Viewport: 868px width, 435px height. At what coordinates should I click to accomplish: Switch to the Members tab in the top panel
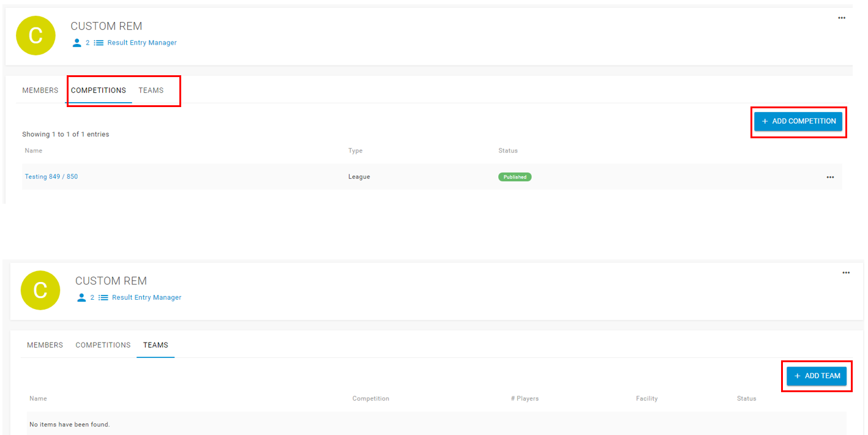click(x=40, y=91)
